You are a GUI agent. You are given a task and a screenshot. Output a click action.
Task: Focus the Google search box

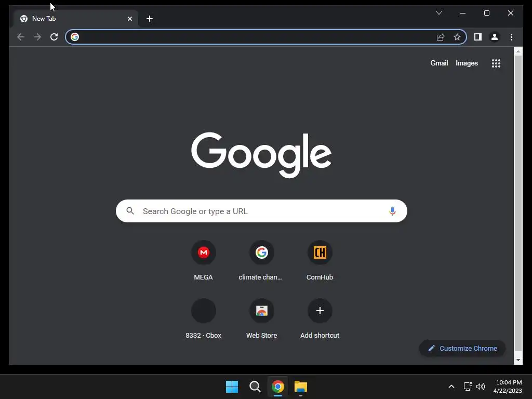point(261,211)
